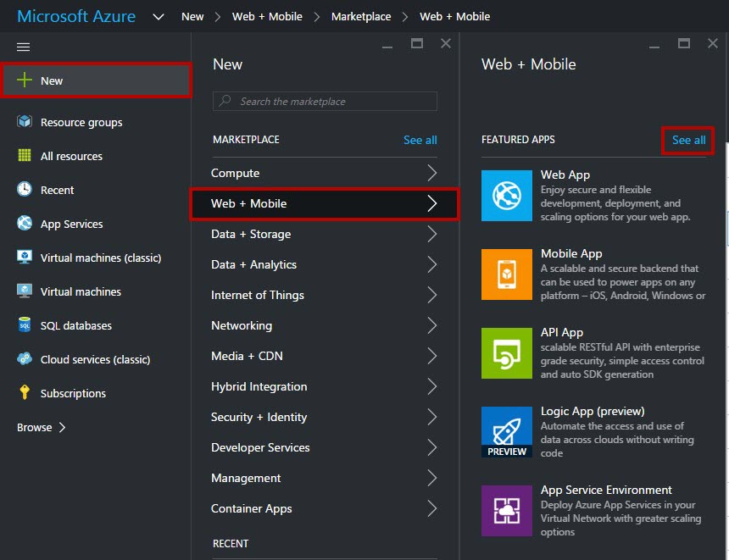Click the Web App blue tile icon
The image size is (729, 560).
coord(507,196)
